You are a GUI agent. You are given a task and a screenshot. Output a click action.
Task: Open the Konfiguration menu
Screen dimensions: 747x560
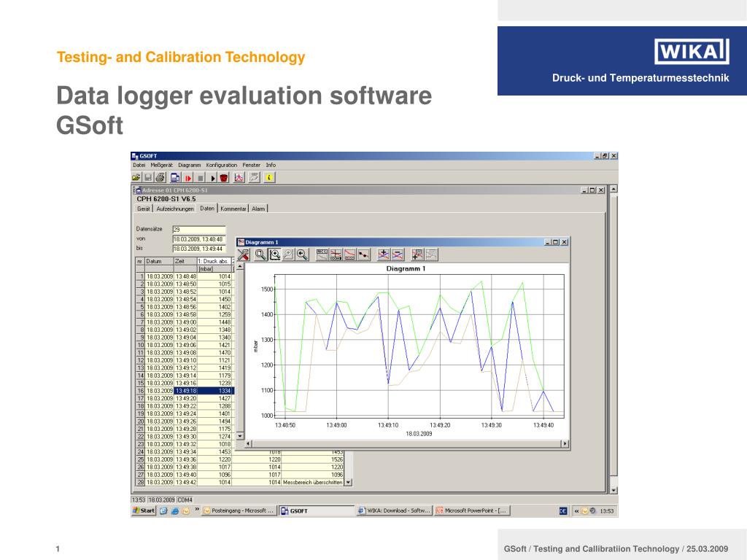pos(222,166)
